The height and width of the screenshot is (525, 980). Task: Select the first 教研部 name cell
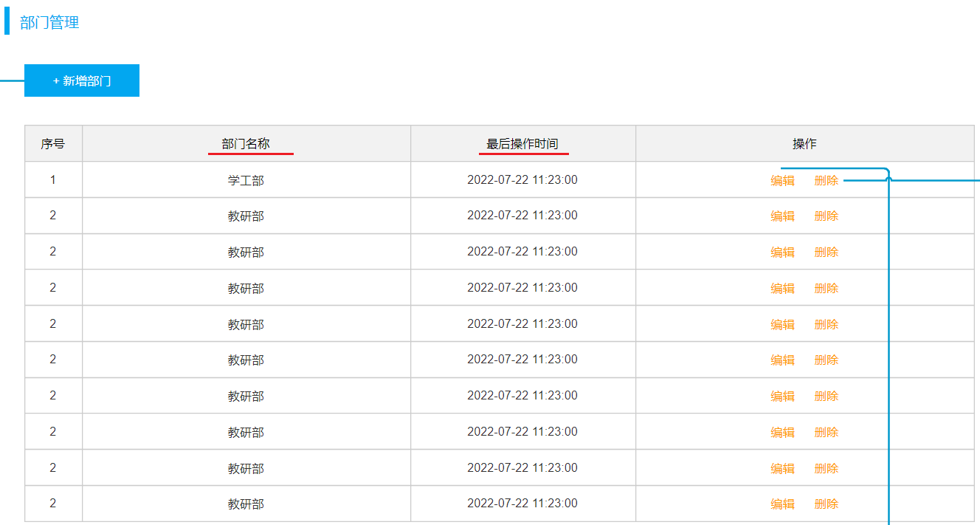[x=246, y=216]
